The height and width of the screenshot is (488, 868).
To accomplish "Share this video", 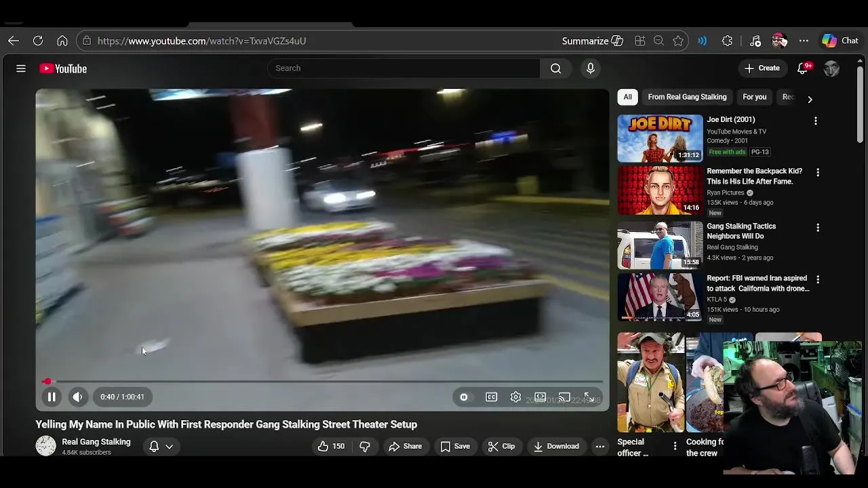I will point(406,446).
